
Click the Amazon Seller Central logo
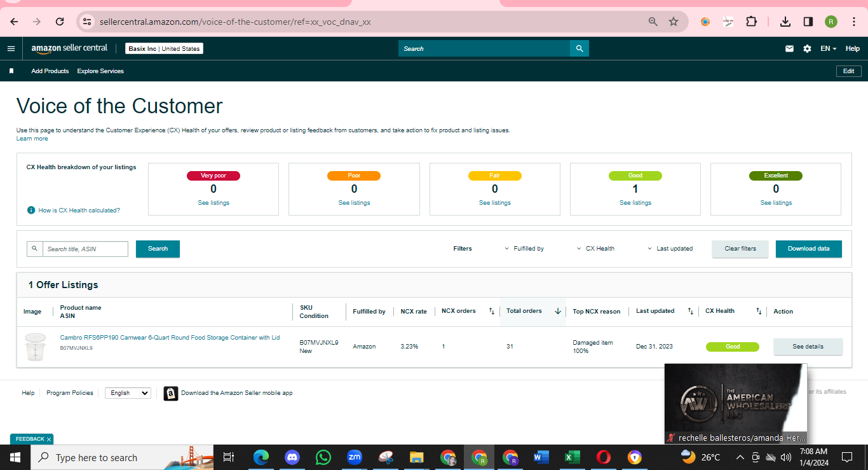click(x=69, y=48)
